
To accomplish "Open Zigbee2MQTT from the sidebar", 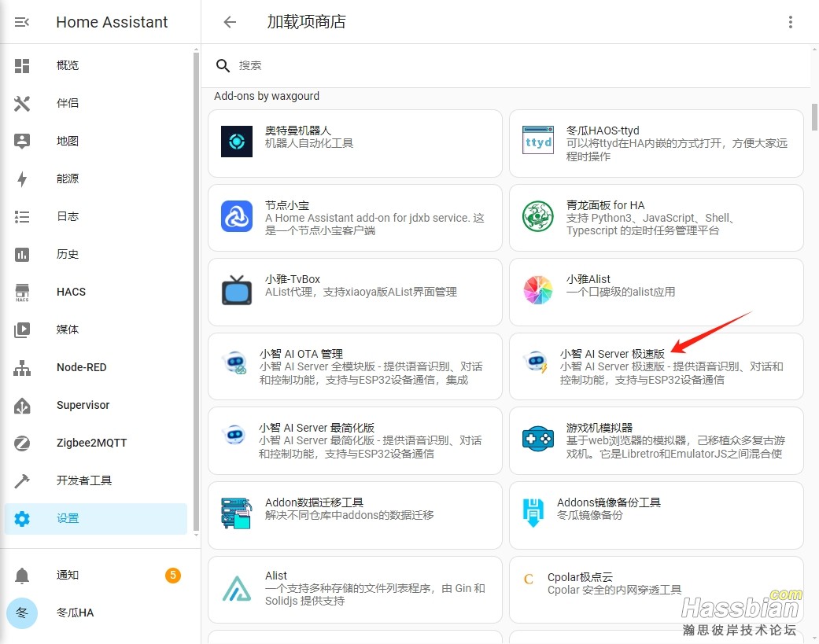I will tap(96, 443).
